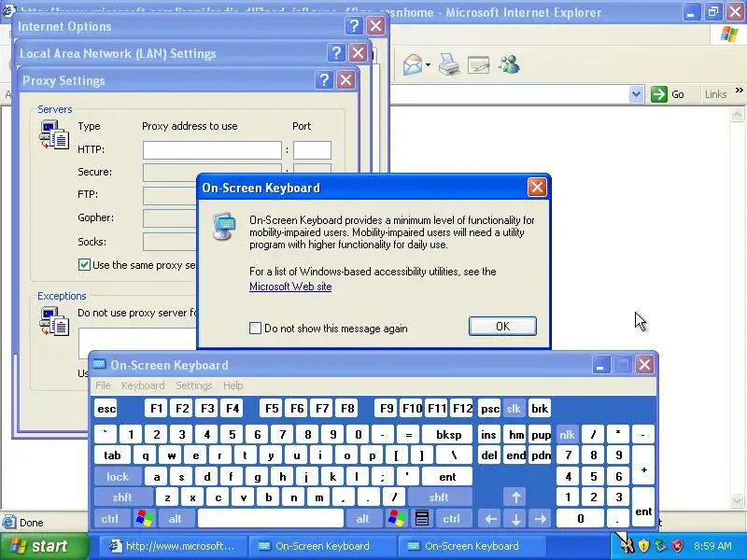Toggle the slk scroll lock key
The height and width of the screenshot is (560, 747).
514,408
